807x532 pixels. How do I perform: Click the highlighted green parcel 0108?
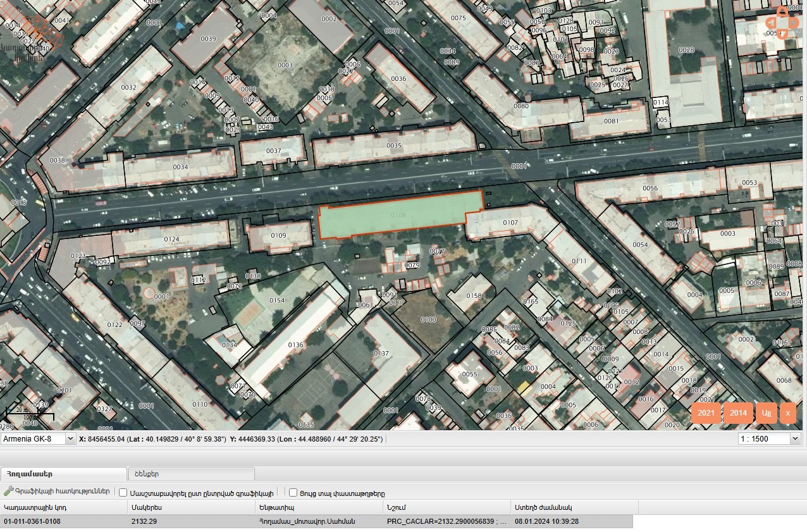398,215
